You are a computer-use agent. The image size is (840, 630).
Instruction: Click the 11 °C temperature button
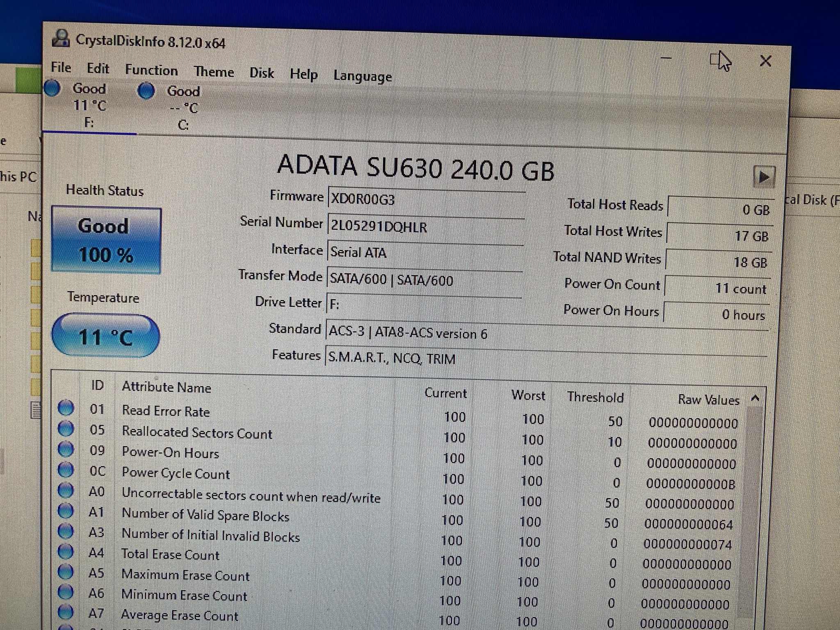tap(106, 336)
